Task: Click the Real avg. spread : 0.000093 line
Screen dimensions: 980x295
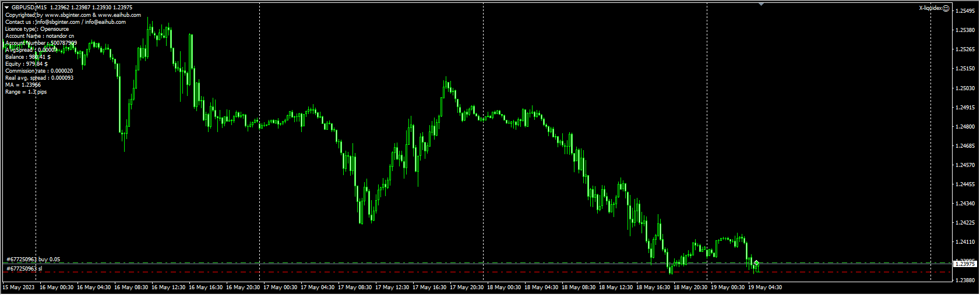Action: [x=39, y=78]
